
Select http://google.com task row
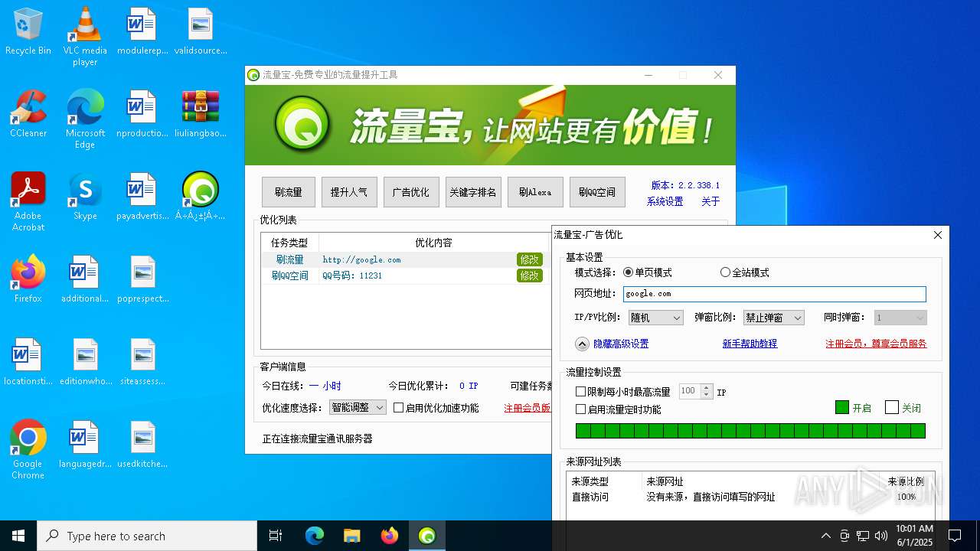[406, 259]
